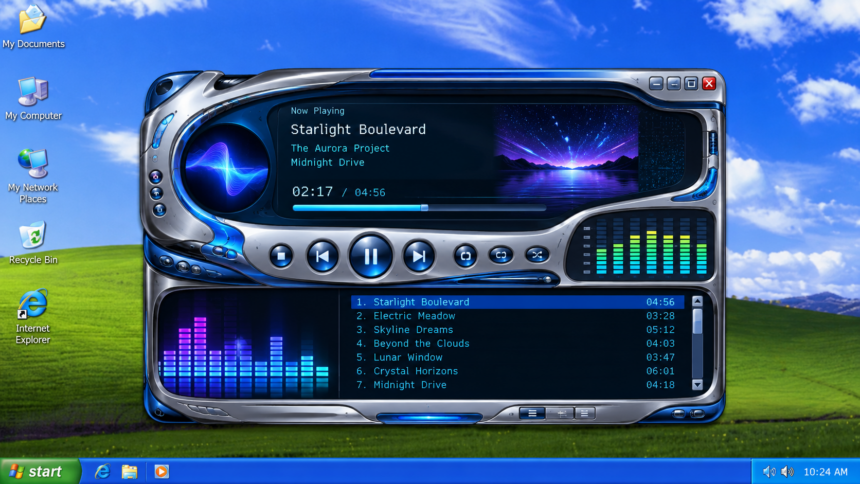Stop playback with the stop button
The image size is (860, 484).
(x=281, y=256)
